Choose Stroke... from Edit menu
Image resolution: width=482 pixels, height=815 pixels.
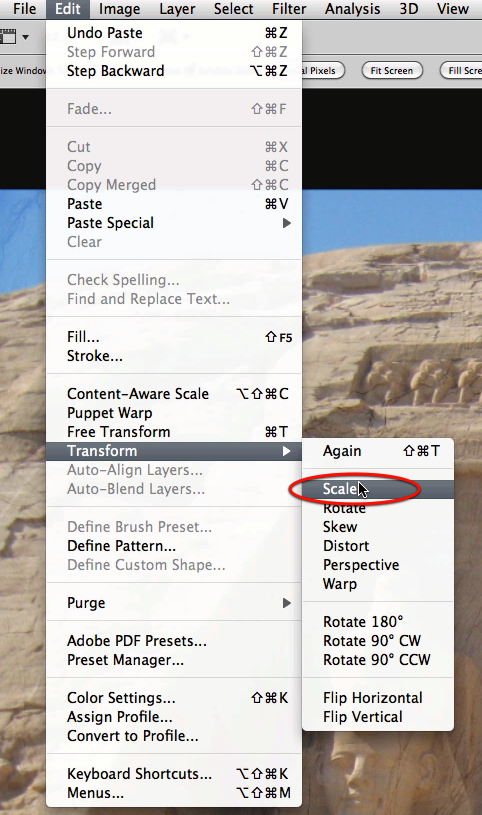pos(174,356)
